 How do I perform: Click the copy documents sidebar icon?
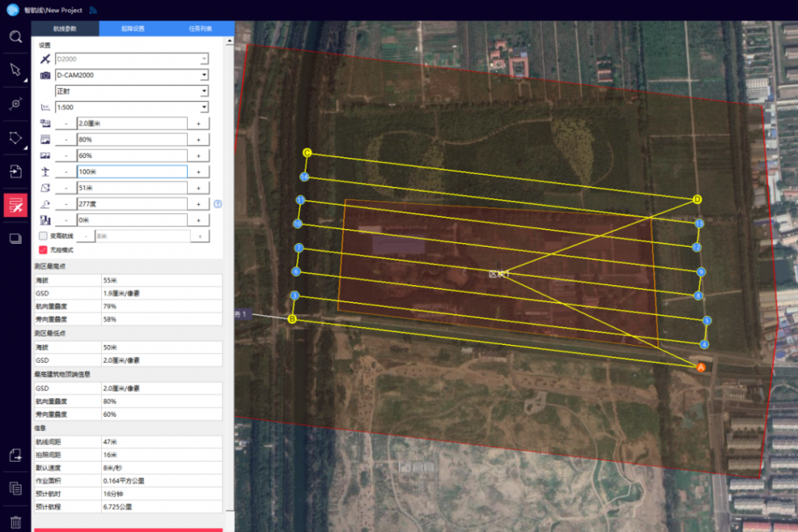pos(15,488)
